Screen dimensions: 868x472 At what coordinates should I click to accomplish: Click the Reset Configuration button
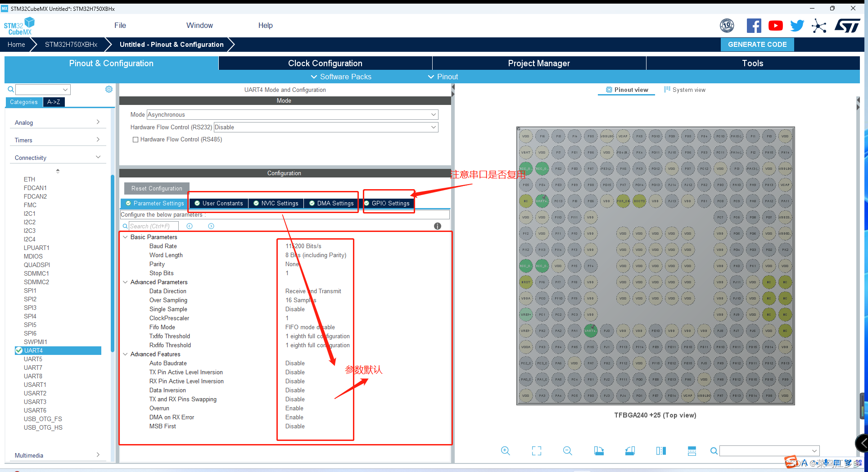tap(157, 188)
